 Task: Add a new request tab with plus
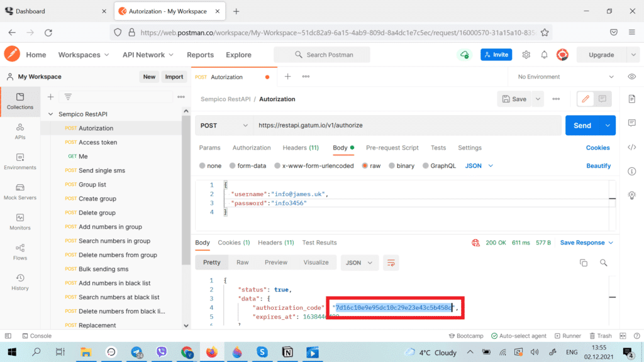[x=287, y=76]
